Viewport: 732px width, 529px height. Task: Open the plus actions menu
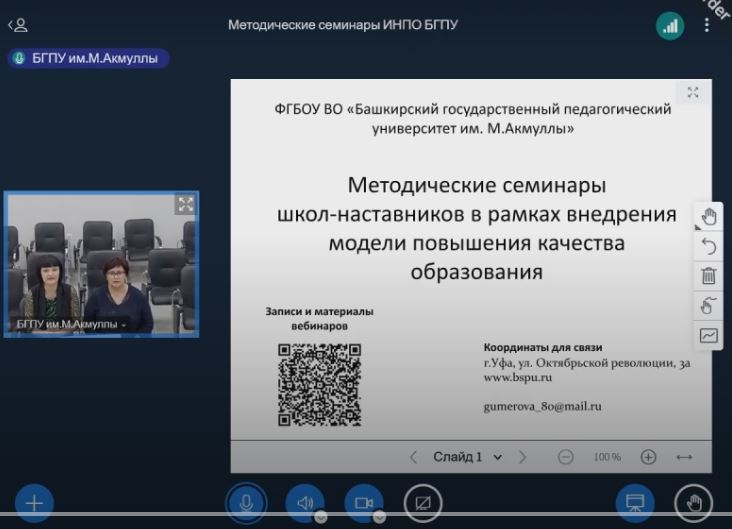pyautogui.click(x=33, y=503)
